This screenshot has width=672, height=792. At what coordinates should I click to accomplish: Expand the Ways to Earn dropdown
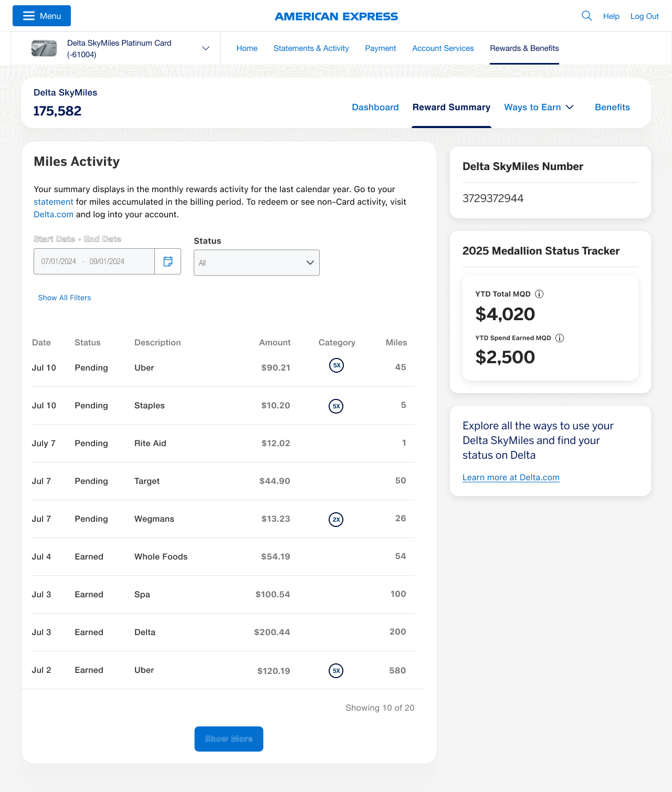(x=539, y=107)
